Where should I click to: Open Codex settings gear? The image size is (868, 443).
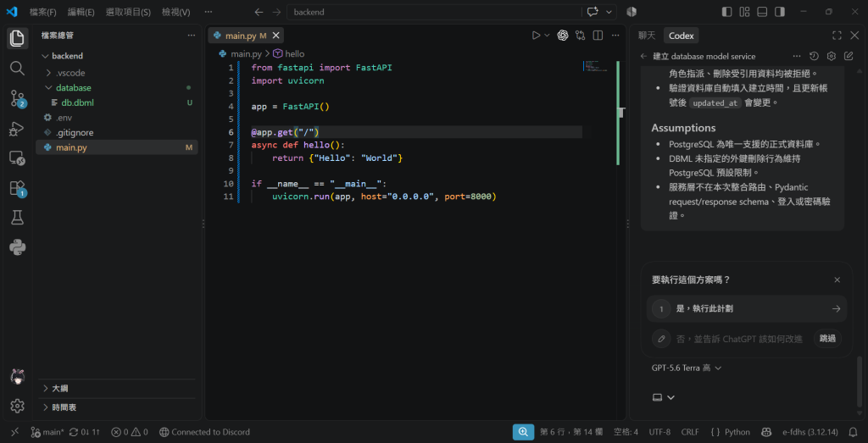(831, 57)
